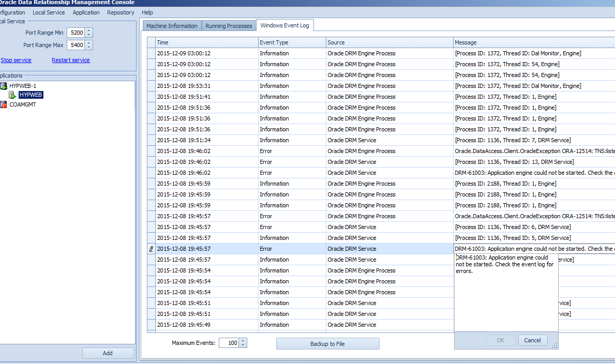The image size is (615, 364).
Task: Click the Stop service link
Action: click(16, 60)
